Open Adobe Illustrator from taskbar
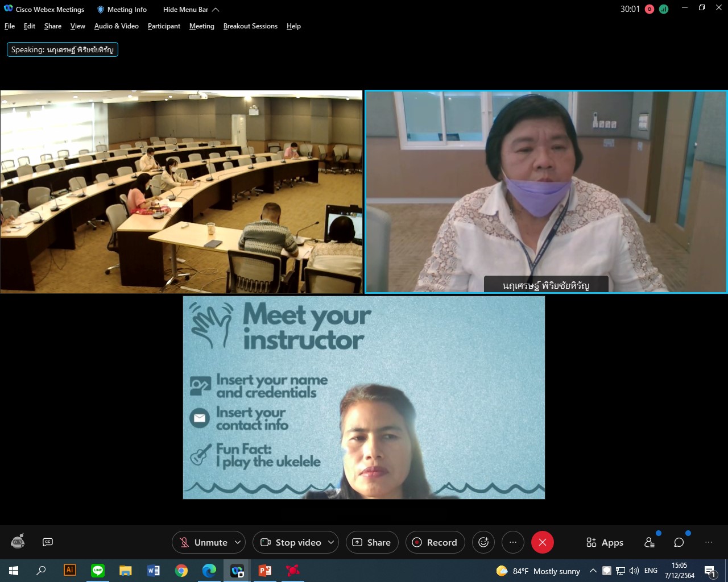 click(x=70, y=570)
